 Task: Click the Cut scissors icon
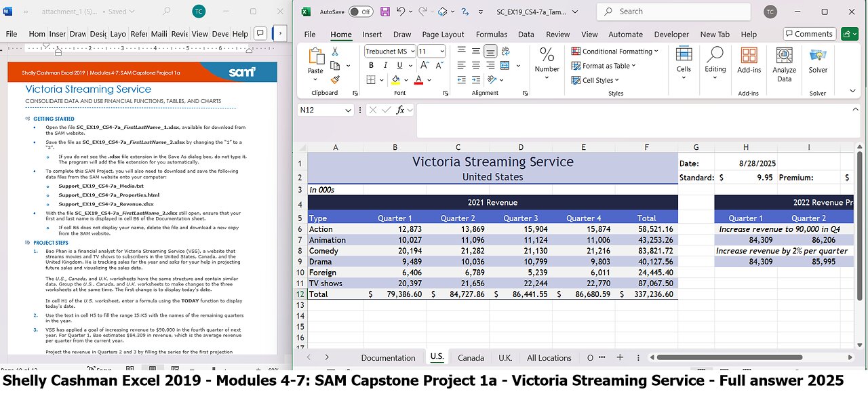coord(335,52)
